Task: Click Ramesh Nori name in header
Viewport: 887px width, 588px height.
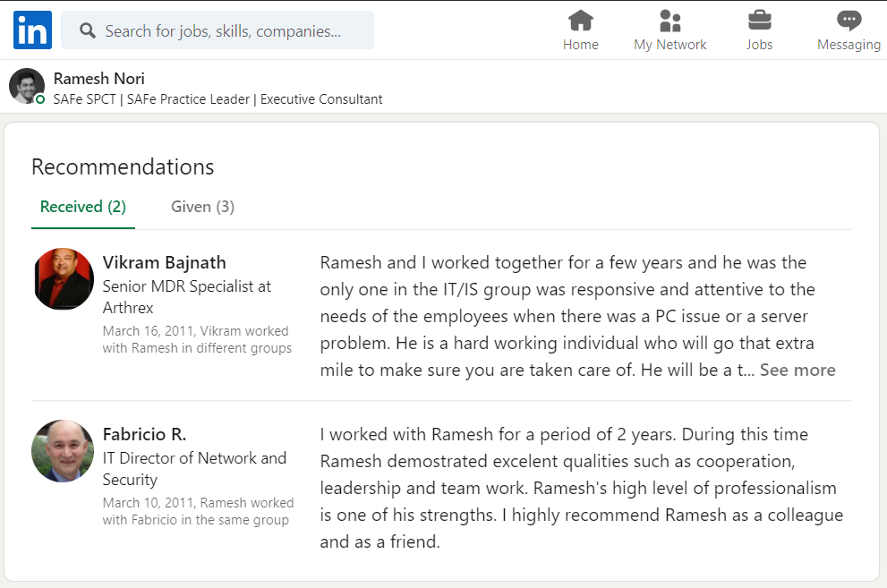Action: (98, 79)
